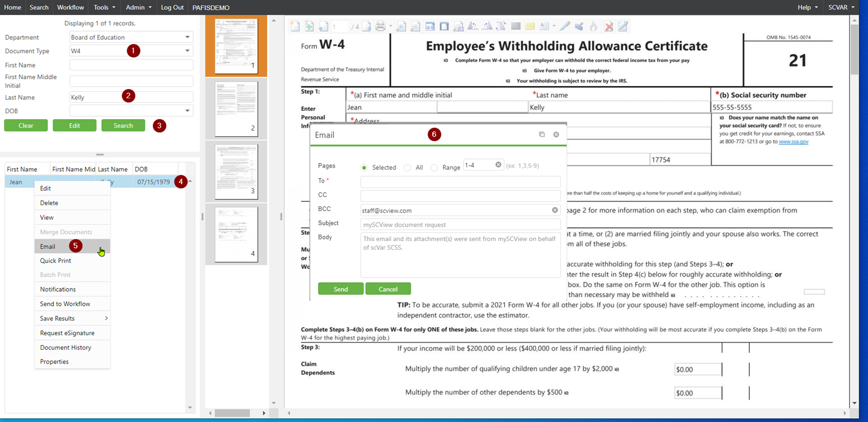Click the fit-to-width view icon
This screenshot has width=868, height=422.
[430, 27]
